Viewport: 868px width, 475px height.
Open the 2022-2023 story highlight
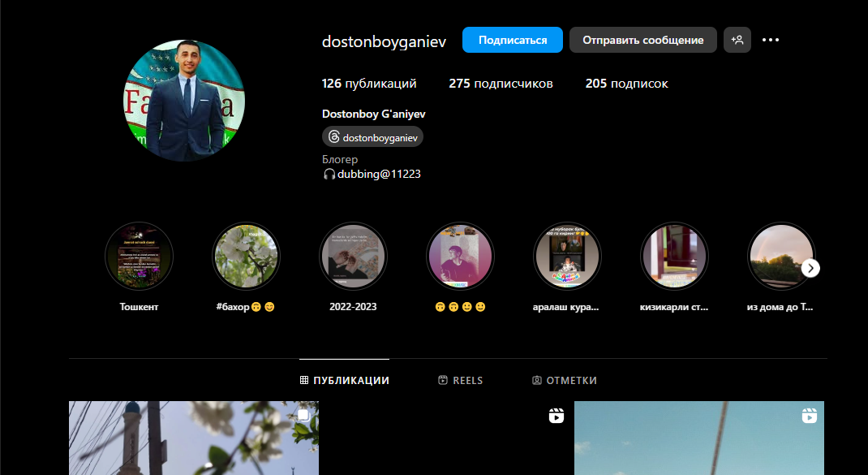click(x=353, y=257)
